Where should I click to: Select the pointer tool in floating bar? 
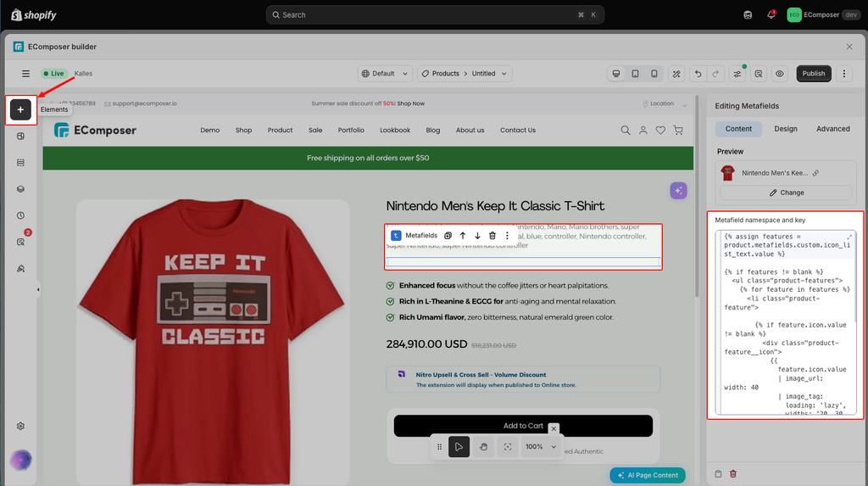pos(459,447)
